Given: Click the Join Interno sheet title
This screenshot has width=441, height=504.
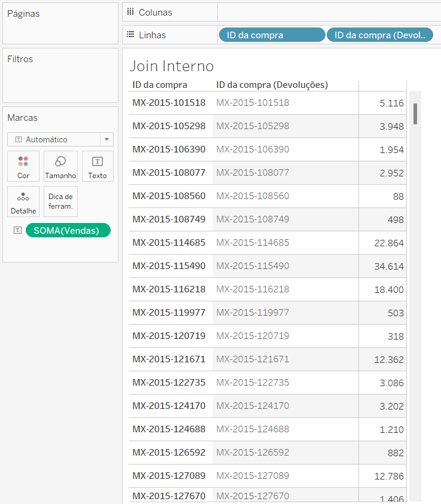Looking at the screenshot, I should point(172,66).
